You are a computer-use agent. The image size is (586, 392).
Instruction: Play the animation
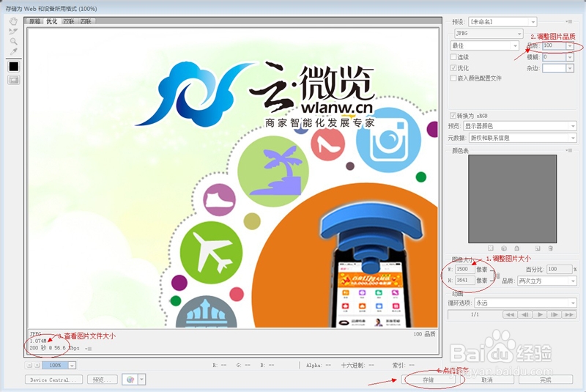(x=540, y=314)
